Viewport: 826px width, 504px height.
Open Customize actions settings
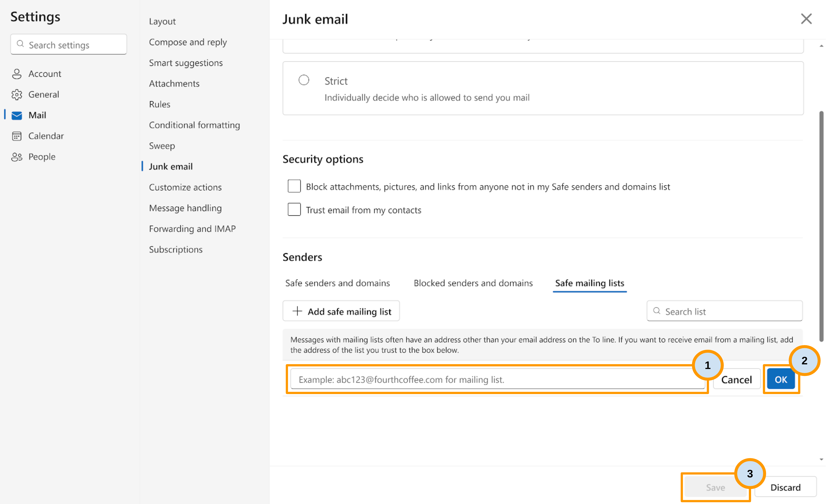(x=185, y=187)
